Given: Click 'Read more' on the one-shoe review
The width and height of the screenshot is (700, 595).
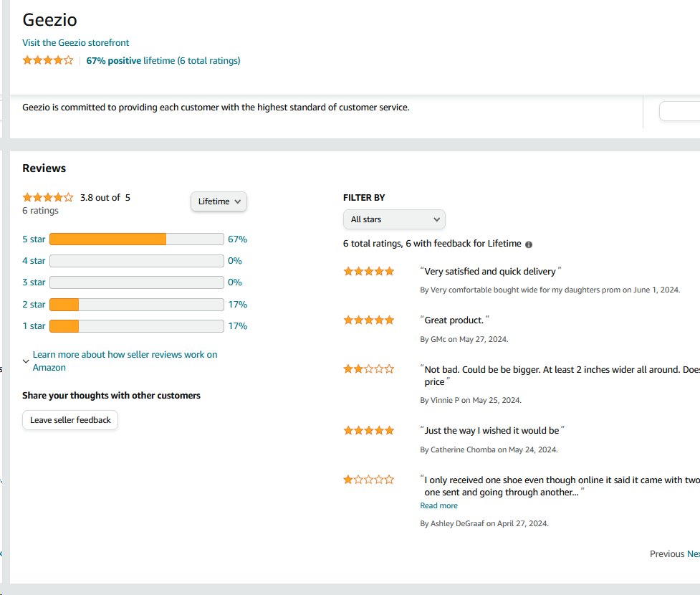Looking at the screenshot, I should click(x=438, y=506).
